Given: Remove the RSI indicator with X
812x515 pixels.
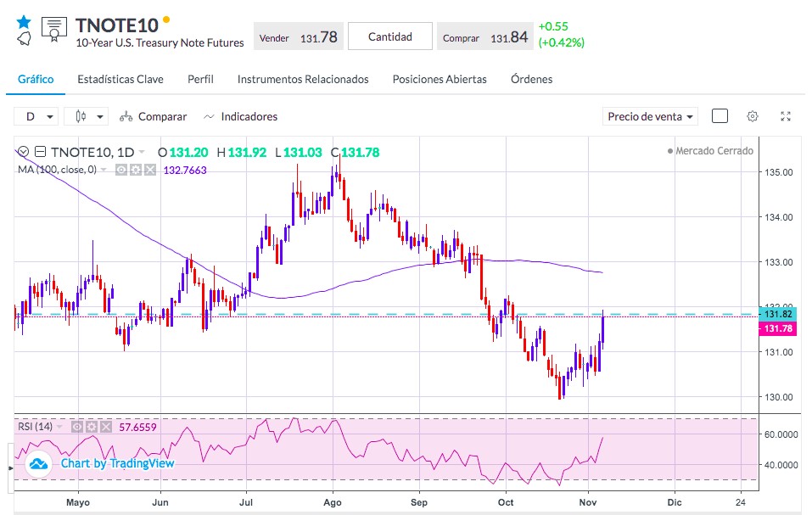Looking at the screenshot, I should coord(106,427).
